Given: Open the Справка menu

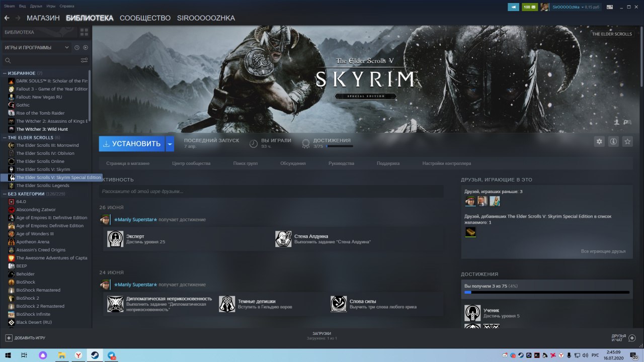Looking at the screenshot, I should (x=67, y=7).
